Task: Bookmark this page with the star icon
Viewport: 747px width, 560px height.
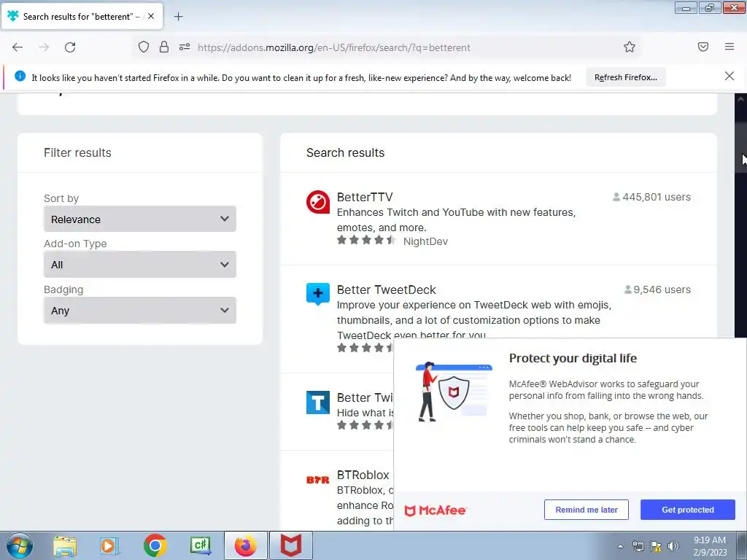Action: (630, 47)
